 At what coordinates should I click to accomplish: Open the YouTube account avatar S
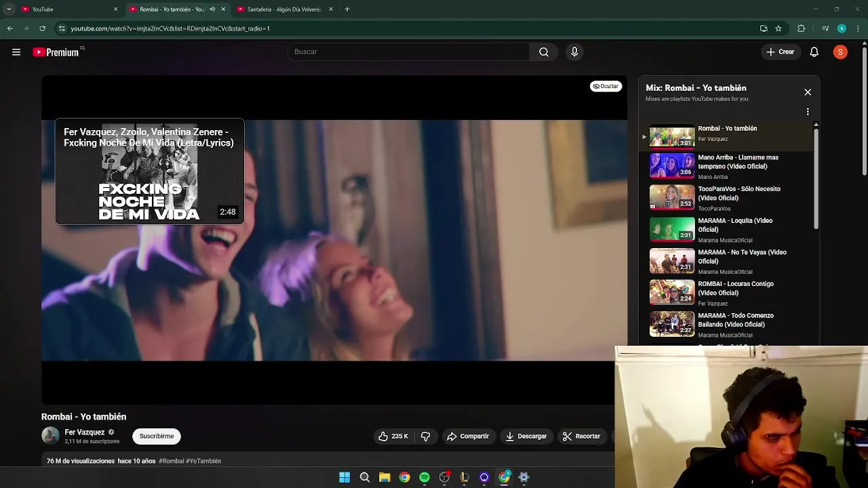coord(840,52)
